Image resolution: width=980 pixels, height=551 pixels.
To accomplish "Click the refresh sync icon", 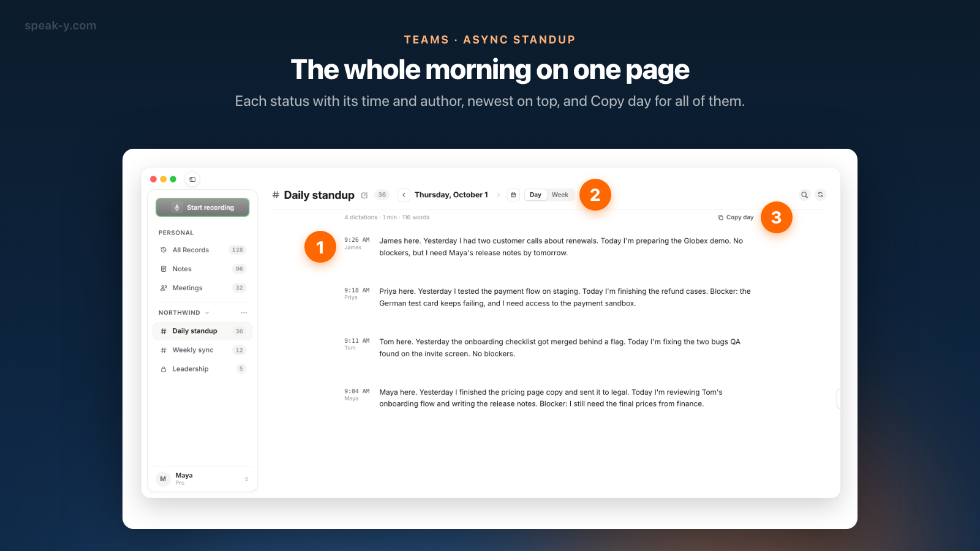I will pos(820,195).
